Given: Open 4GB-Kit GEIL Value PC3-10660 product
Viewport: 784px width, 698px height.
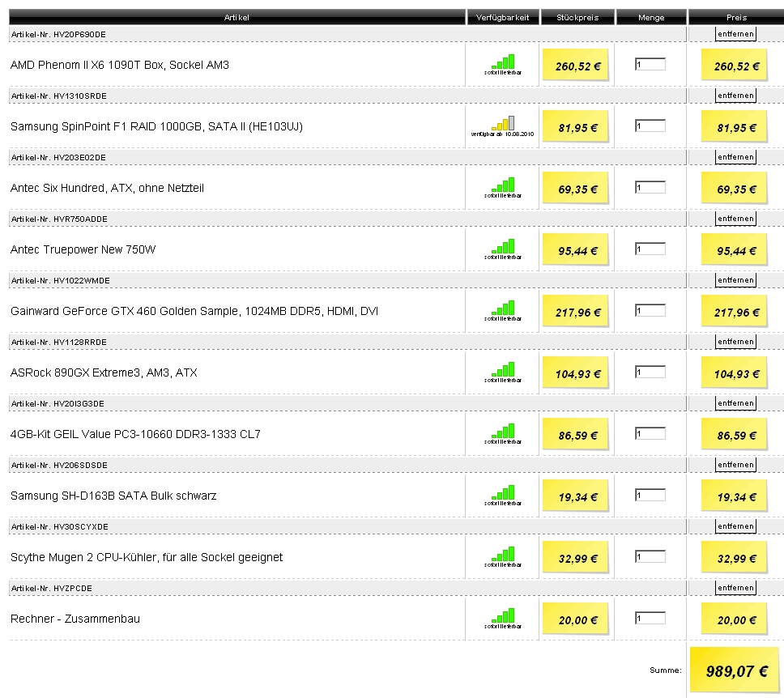Looking at the screenshot, I should [135, 434].
